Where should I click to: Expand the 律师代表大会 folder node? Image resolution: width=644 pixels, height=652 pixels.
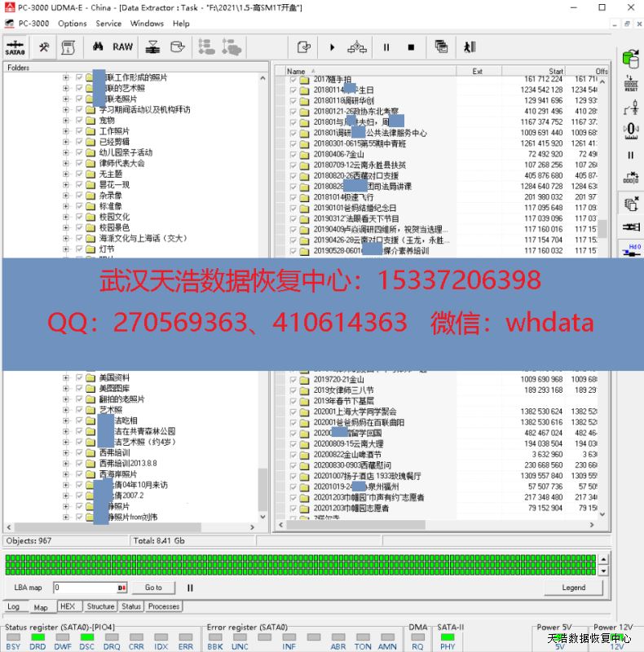66,163
